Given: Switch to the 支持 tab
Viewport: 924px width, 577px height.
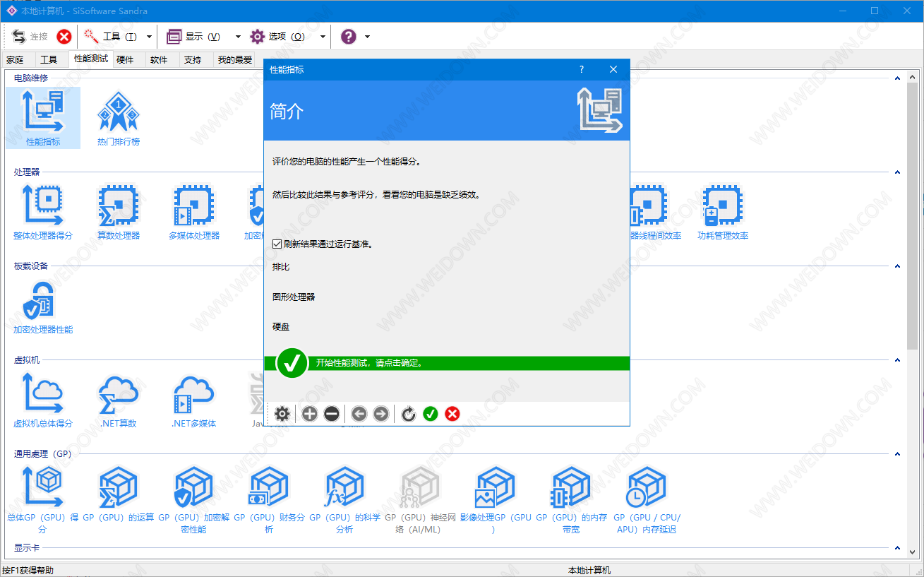Looking at the screenshot, I should pyautogui.click(x=193, y=60).
